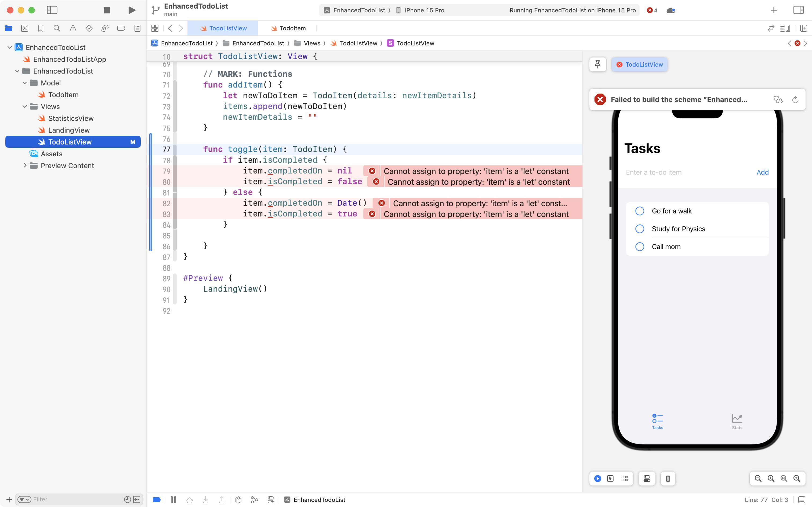Select the preview variants grid icon
The image size is (812, 507).
point(624,479)
